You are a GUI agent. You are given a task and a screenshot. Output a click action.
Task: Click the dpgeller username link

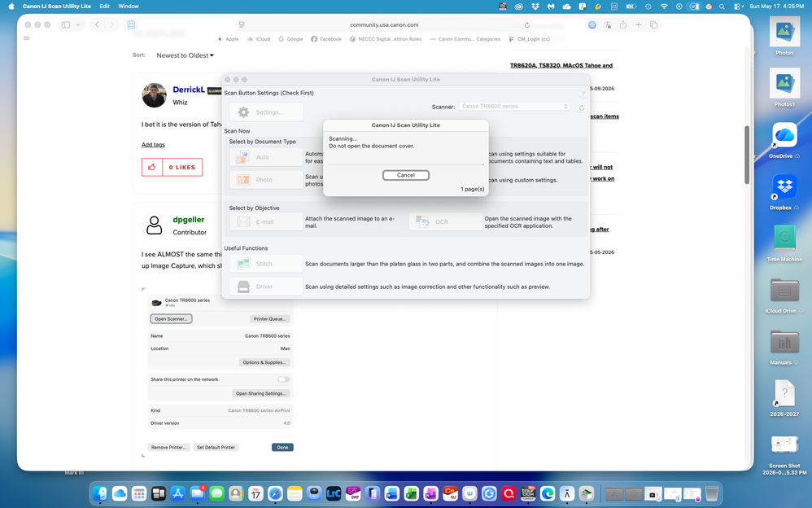tap(189, 220)
